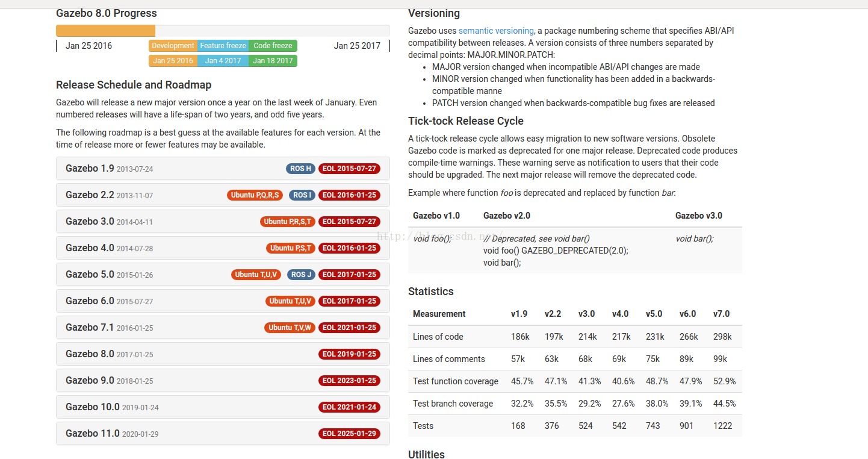
Task: Click the Release Schedule and Roadmap heading
Action: pyautogui.click(x=134, y=85)
